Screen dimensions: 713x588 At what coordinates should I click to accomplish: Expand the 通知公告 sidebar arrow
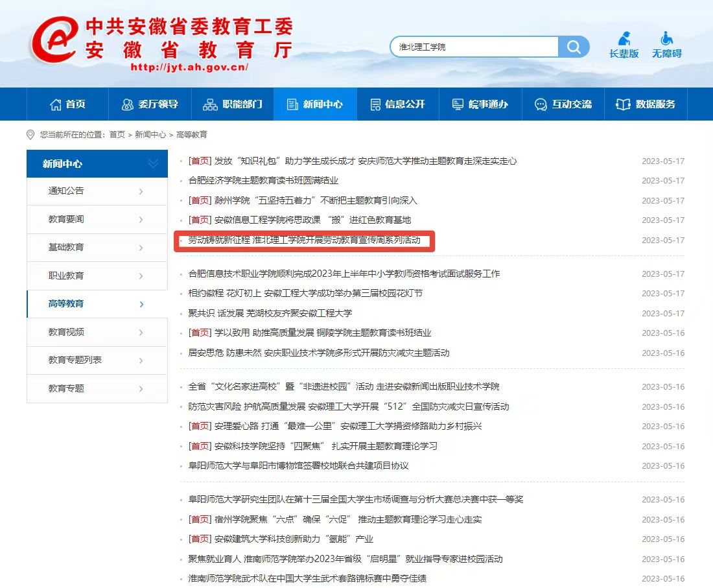pyautogui.click(x=141, y=191)
